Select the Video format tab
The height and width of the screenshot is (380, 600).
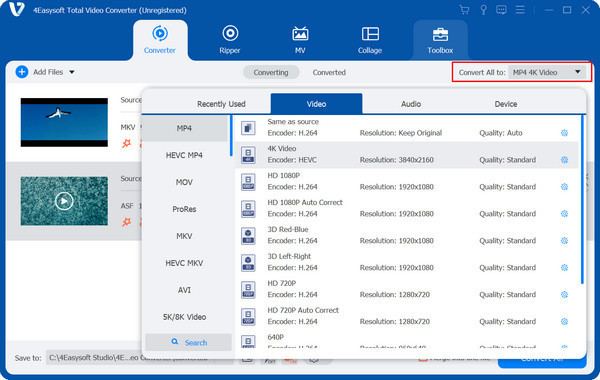coord(316,104)
